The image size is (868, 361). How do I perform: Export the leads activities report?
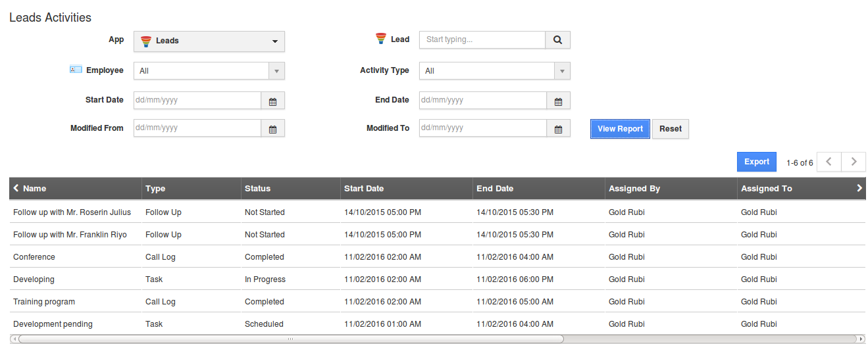pos(756,162)
